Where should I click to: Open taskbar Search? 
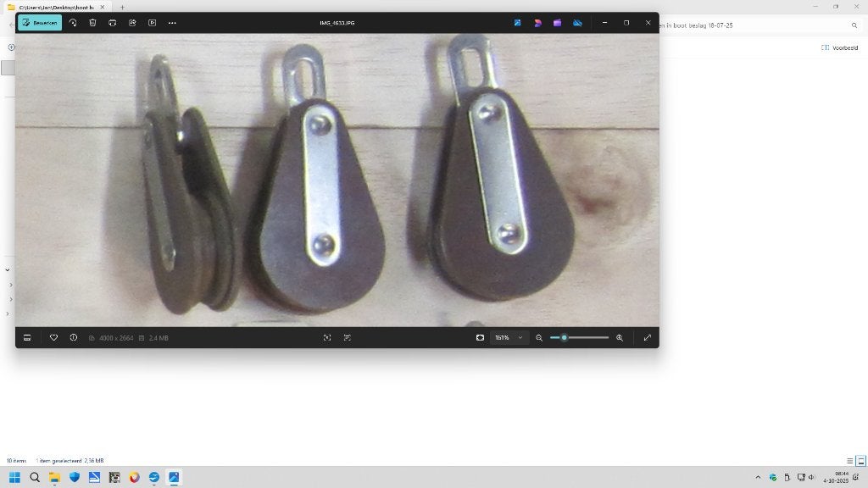click(35, 477)
